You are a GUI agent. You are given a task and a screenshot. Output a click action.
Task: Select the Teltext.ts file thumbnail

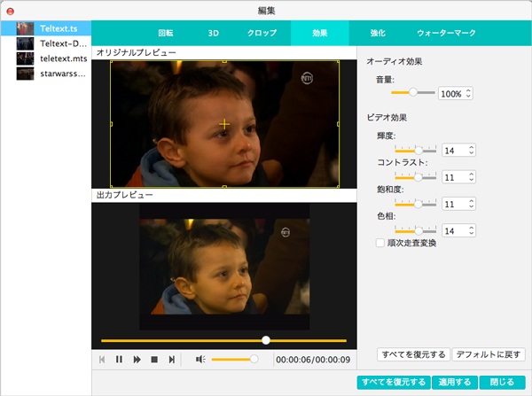(x=25, y=28)
